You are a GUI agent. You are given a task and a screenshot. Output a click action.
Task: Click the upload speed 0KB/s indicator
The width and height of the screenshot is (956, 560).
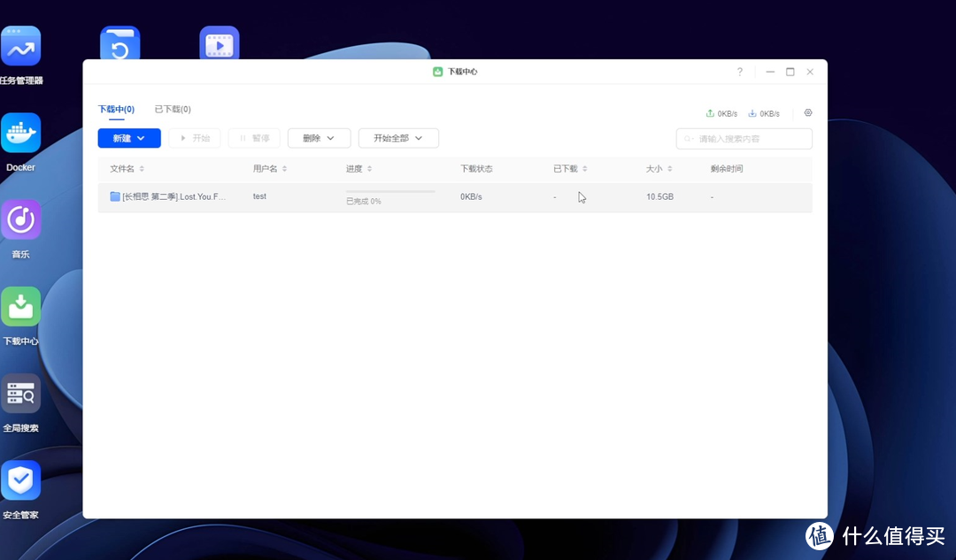click(721, 113)
